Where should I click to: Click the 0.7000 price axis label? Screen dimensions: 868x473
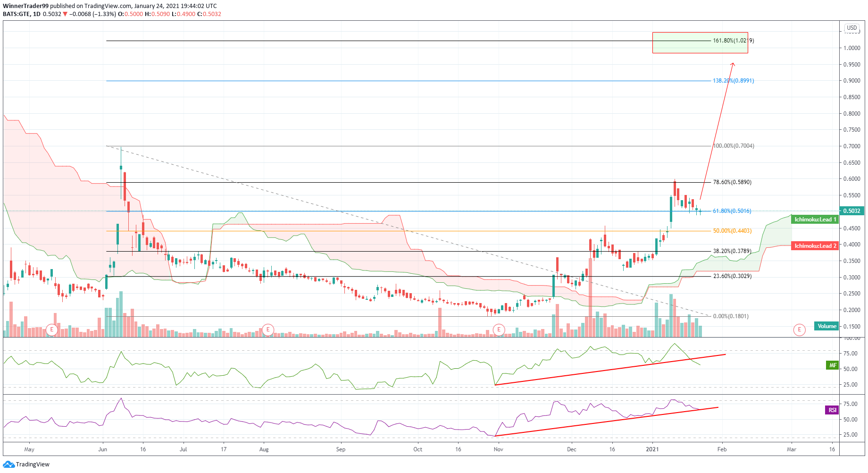(x=851, y=146)
